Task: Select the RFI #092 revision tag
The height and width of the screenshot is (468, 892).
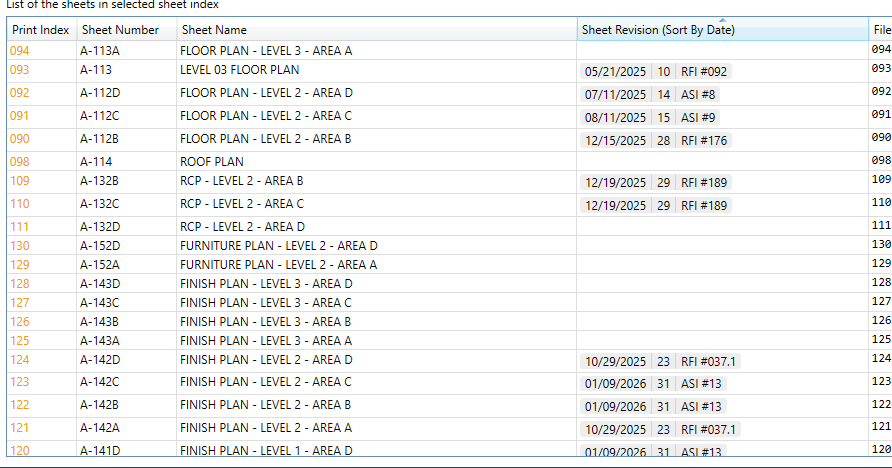Action: (x=705, y=71)
